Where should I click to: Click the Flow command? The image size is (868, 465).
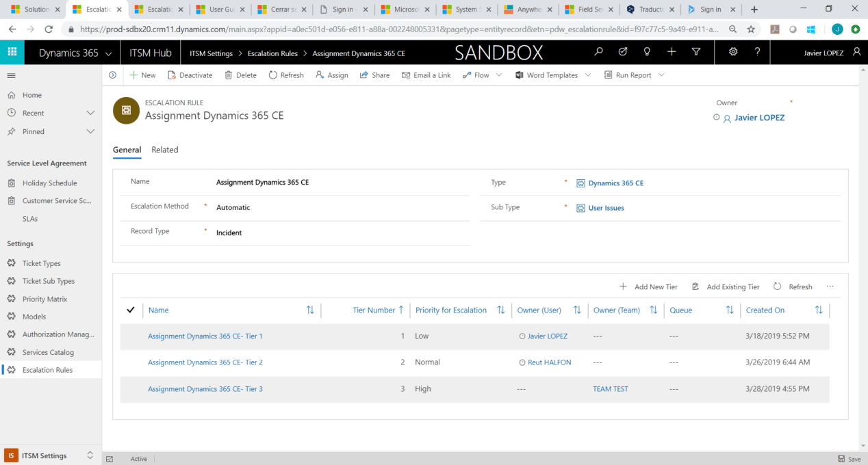(x=476, y=75)
